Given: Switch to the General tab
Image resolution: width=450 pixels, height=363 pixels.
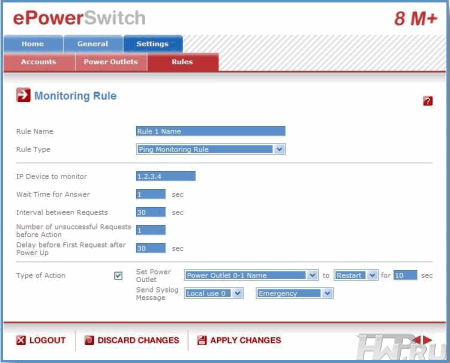Looking at the screenshot, I should coord(93,44).
